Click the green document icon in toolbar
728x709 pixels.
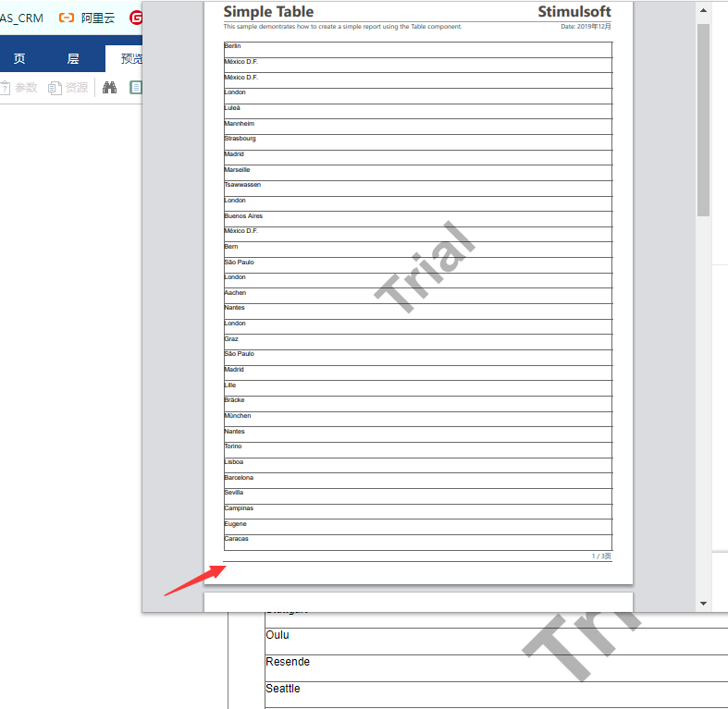136,88
